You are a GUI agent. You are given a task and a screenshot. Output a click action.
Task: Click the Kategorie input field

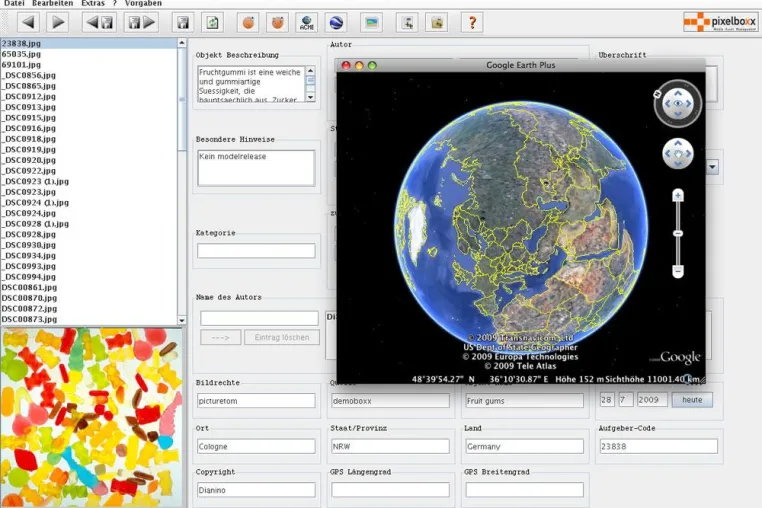(256, 251)
